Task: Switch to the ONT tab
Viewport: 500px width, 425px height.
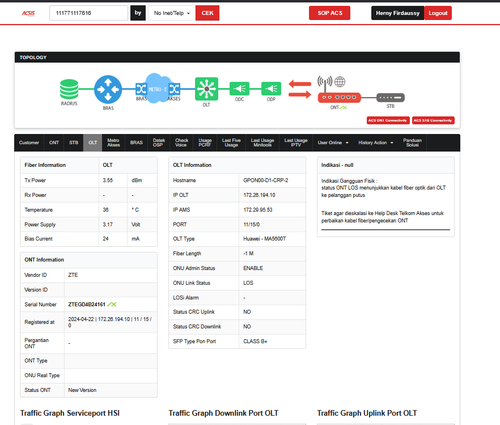Action: (x=54, y=143)
